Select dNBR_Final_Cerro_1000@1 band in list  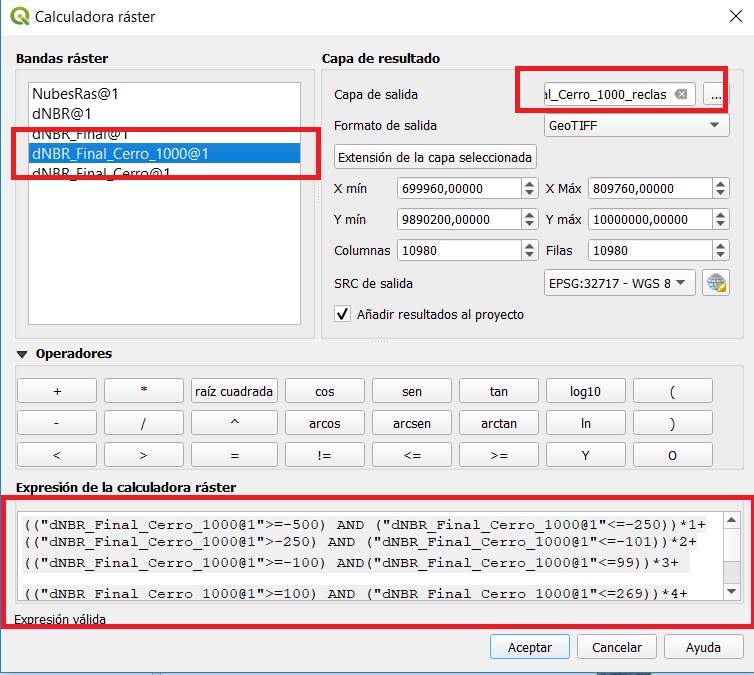click(x=120, y=153)
